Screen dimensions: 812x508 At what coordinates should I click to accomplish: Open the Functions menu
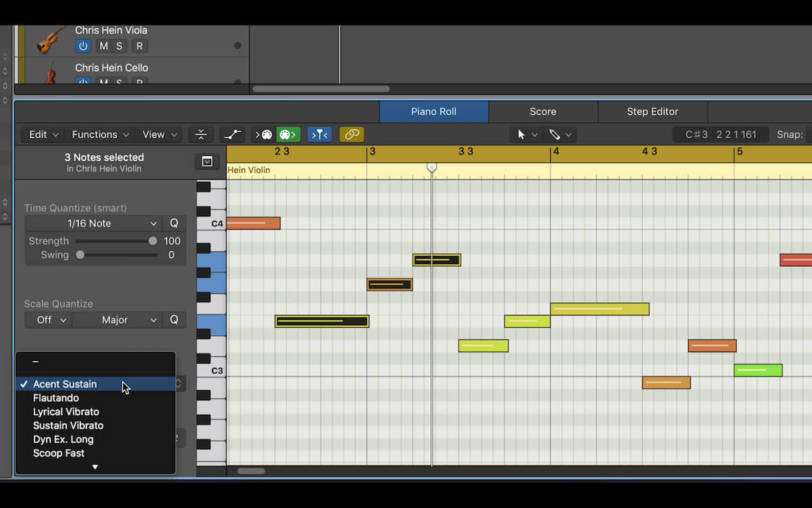tap(100, 134)
